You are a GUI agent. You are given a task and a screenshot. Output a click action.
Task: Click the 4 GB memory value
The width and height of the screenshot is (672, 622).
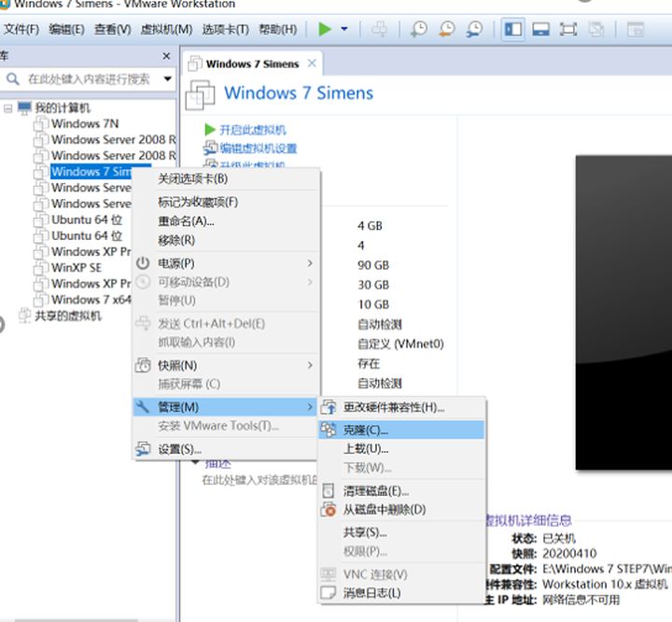tap(370, 226)
